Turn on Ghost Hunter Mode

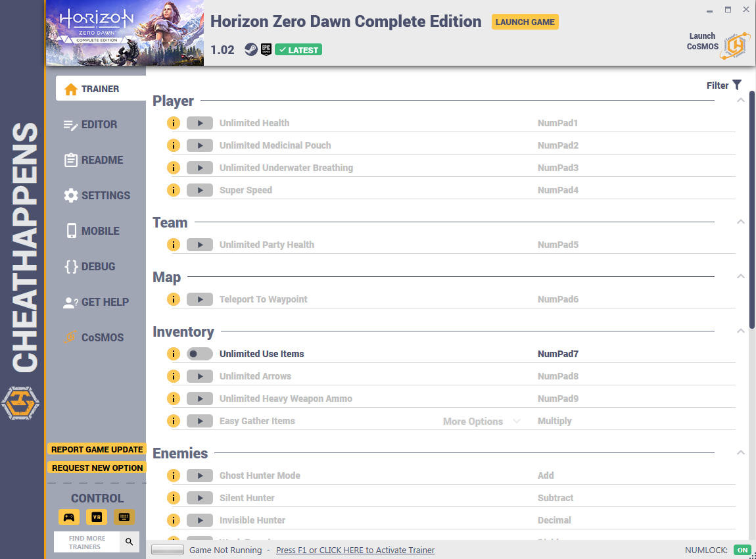point(200,475)
